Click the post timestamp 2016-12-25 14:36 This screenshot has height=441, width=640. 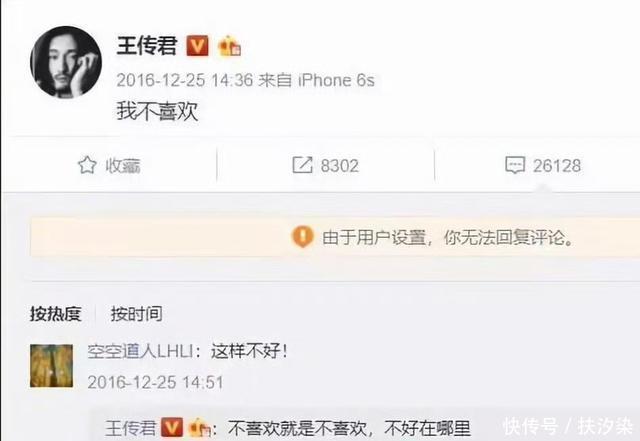[185, 80]
